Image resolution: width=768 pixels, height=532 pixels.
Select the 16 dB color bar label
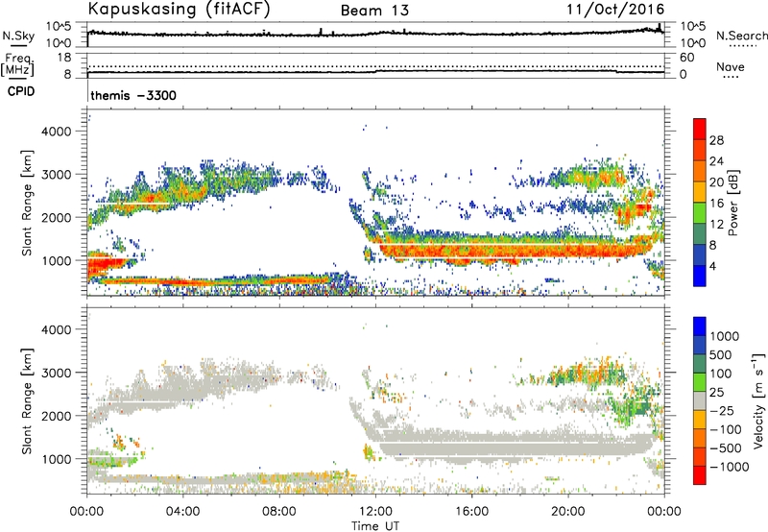pyautogui.click(x=716, y=204)
